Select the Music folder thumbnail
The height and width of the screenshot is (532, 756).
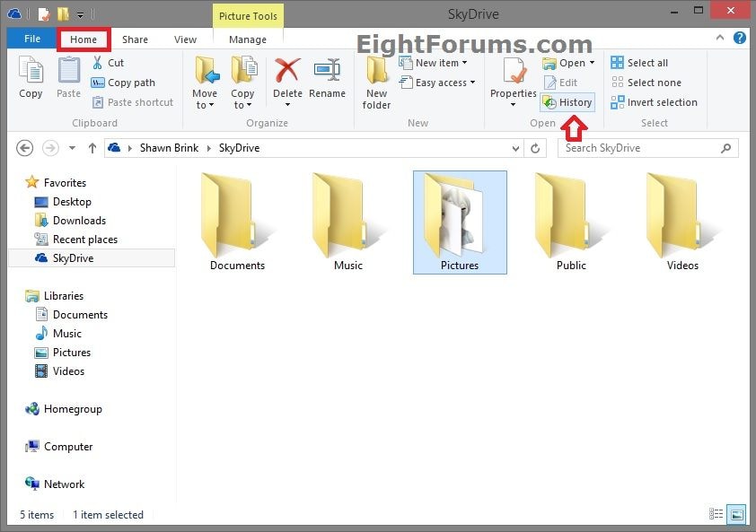[348, 222]
